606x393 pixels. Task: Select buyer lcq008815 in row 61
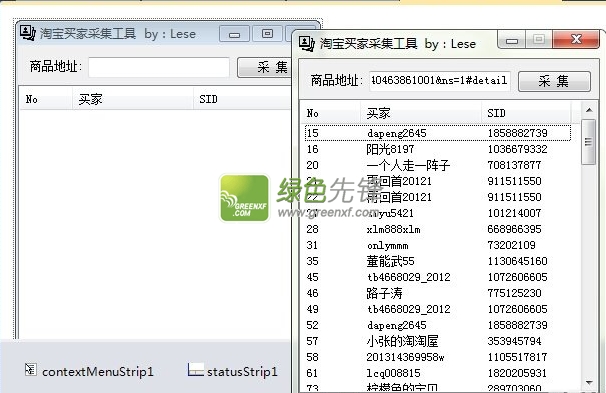point(393,373)
